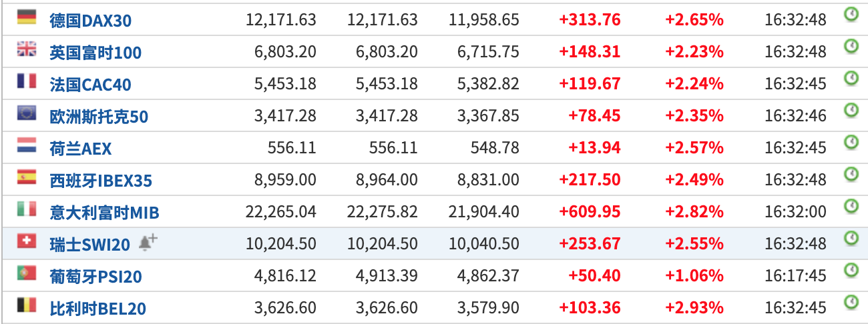Click the clock icon in the DAX30 row
Screen dimensions: 868x324
point(851,14)
